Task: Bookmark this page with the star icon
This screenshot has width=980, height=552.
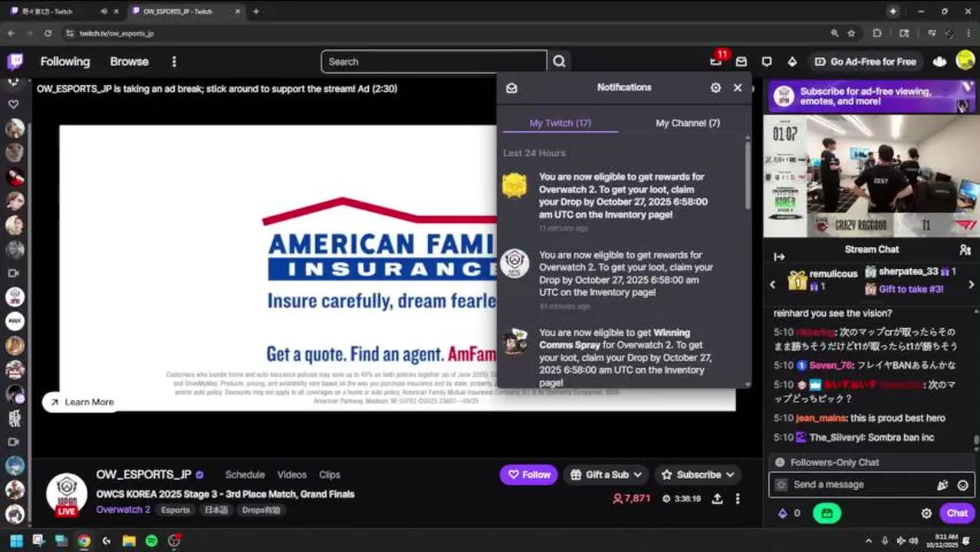Action: (851, 33)
